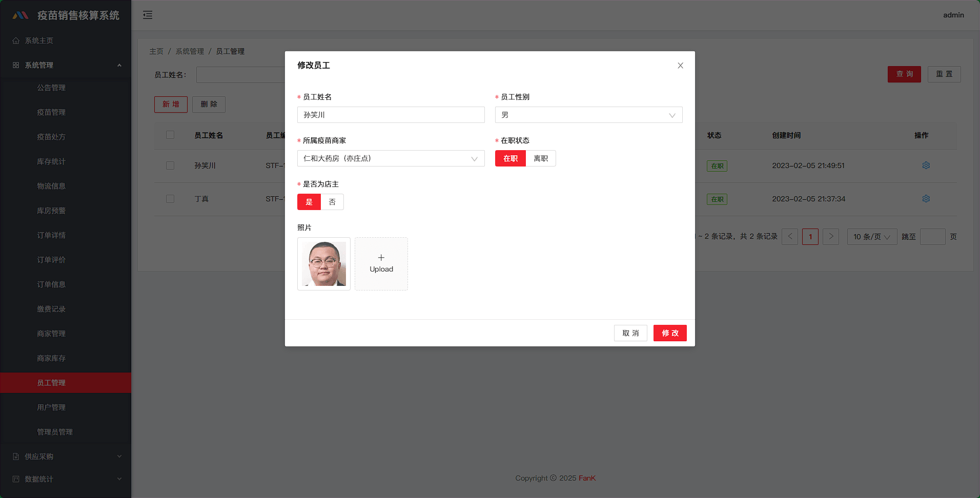Click the 取消 button

[x=630, y=333]
